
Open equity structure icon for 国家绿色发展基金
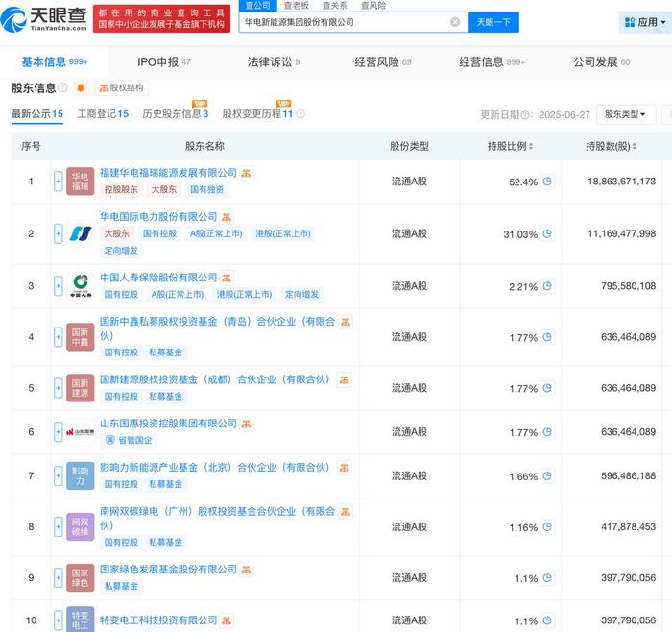[246, 570]
